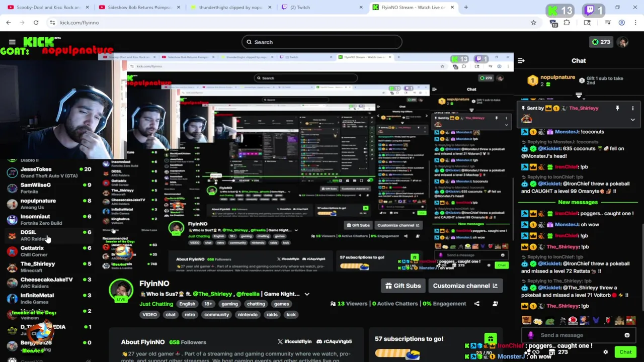Bookmark this page star icon

533,23
